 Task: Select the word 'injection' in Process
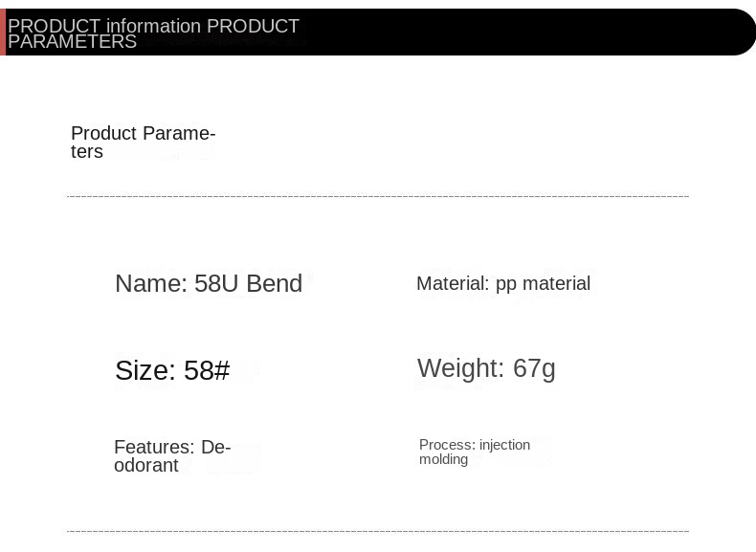pos(504,445)
